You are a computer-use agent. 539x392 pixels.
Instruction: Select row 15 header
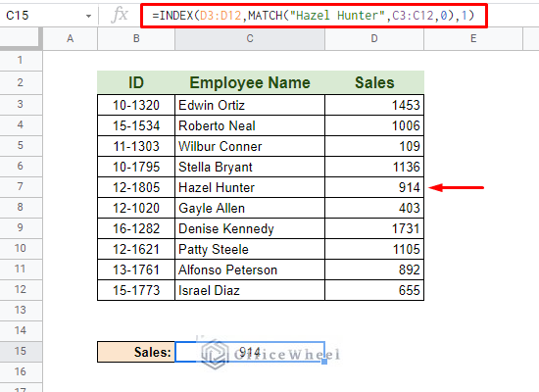click(21, 352)
